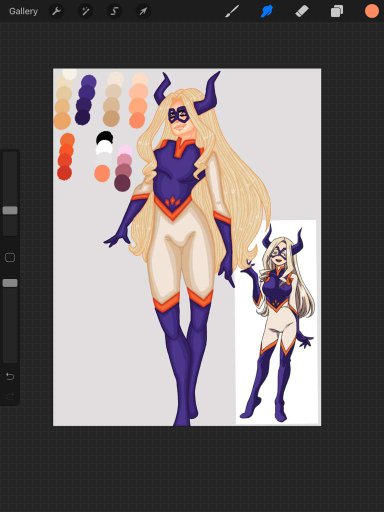Click the brush opacity slider handle

click(10, 283)
